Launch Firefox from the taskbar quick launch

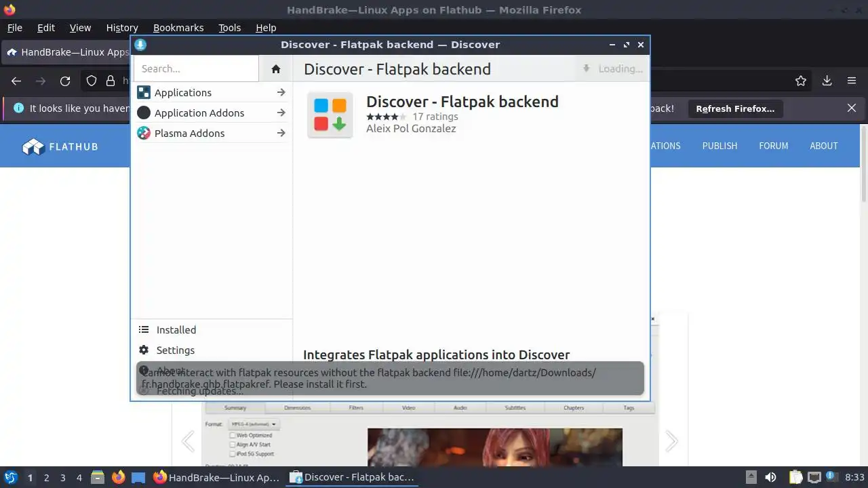tap(118, 477)
